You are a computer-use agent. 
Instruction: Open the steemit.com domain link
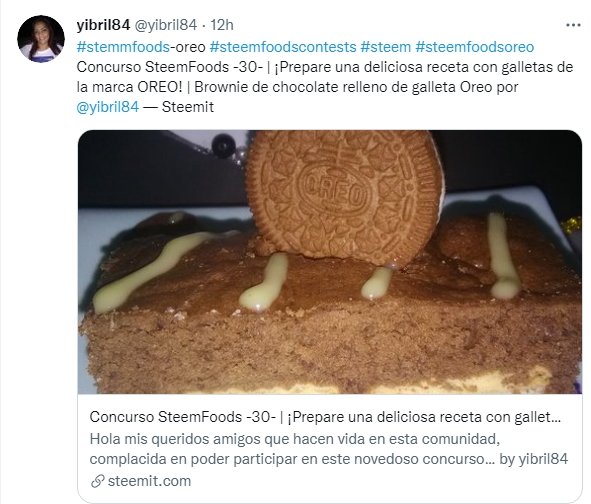pos(149,481)
